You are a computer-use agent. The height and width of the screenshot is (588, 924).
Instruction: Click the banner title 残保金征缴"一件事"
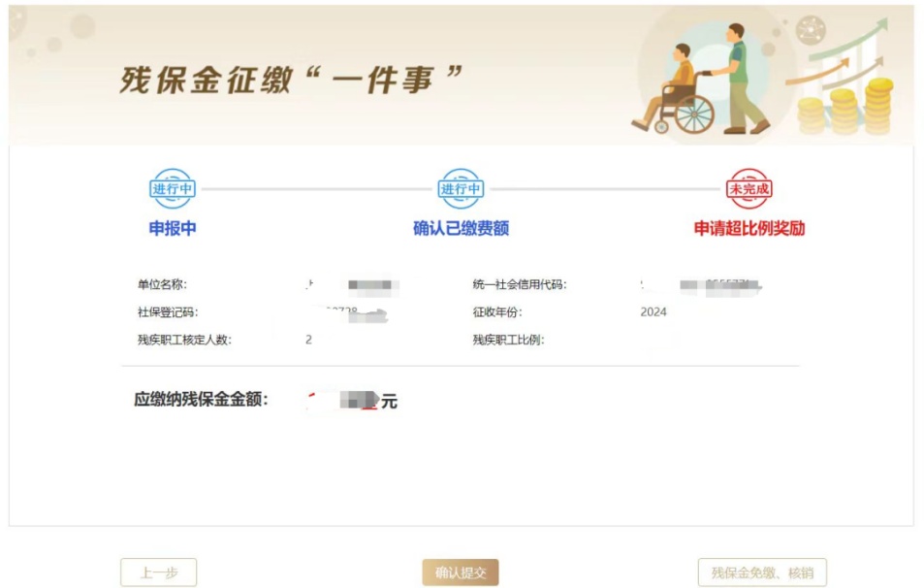(x=291, y=80)
